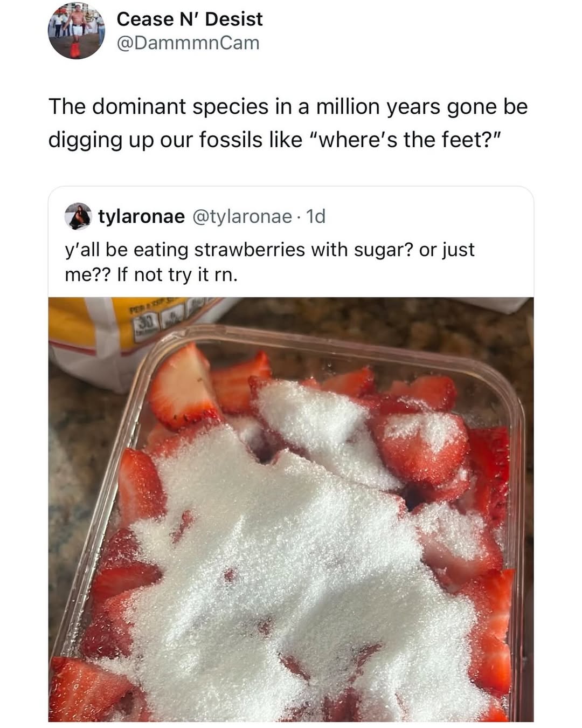Open the sugared strawberries photo
Screen dimensions: 582x728
point(291,509)
